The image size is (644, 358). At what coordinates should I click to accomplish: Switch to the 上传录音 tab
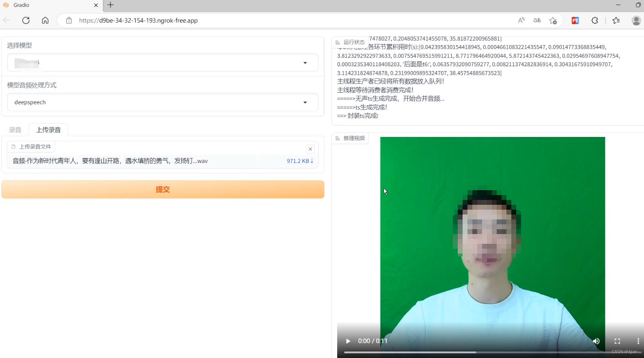click(48, 130)
